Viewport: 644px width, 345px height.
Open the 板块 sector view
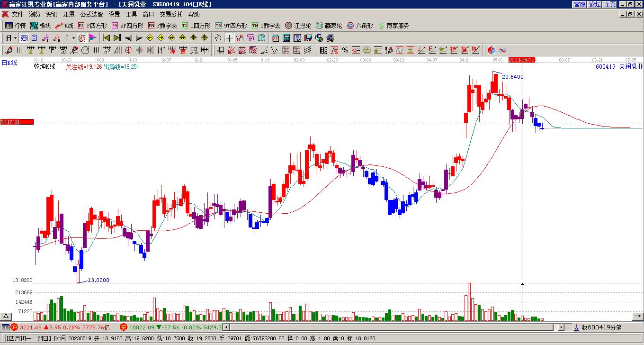41,26
